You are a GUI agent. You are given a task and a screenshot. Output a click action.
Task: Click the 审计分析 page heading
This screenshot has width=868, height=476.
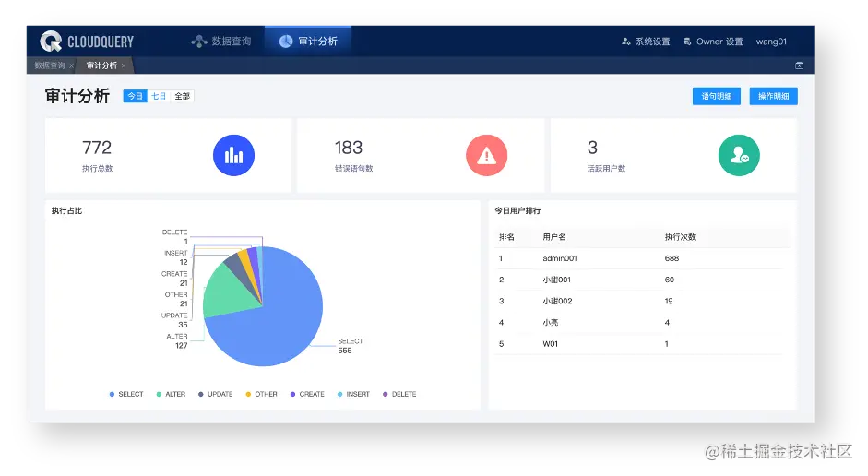tap(77, 96)
